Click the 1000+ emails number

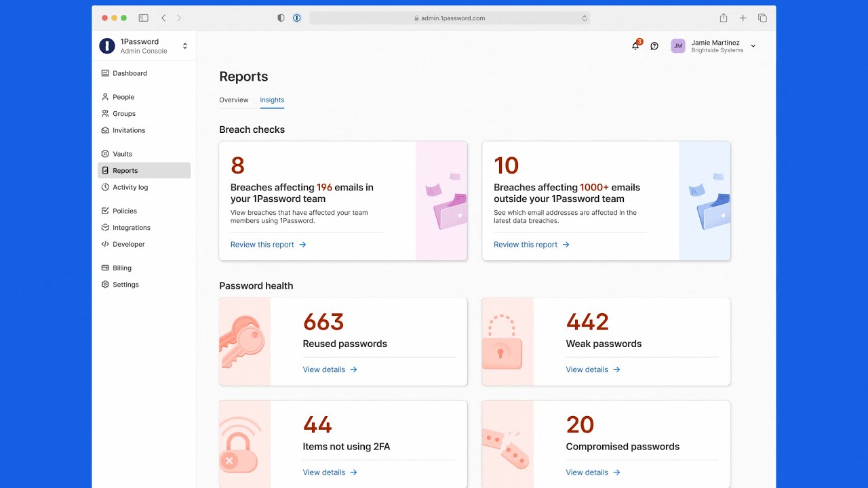(594, 187)
